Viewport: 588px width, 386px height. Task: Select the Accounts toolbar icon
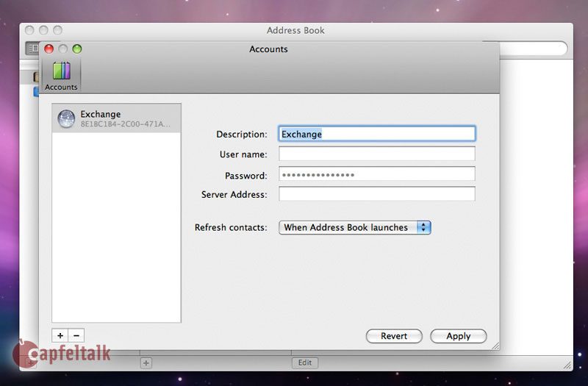point(61,76)
